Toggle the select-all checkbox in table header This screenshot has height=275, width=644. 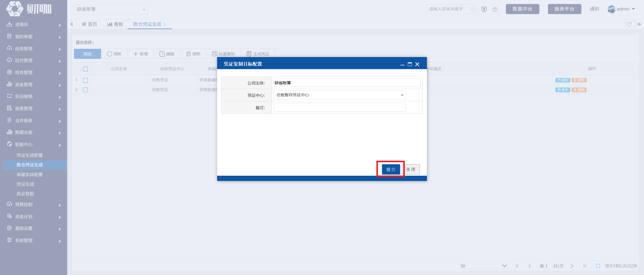point(86,69)
